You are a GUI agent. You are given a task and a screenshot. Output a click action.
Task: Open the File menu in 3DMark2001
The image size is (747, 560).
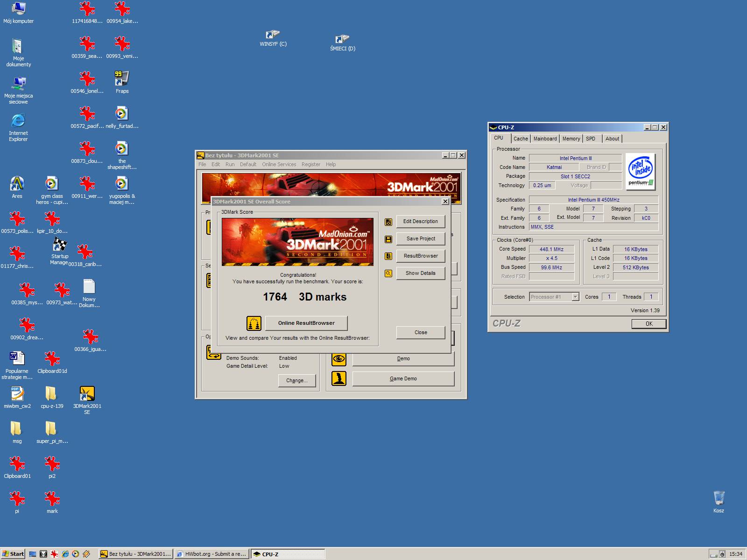coord(202,164)
